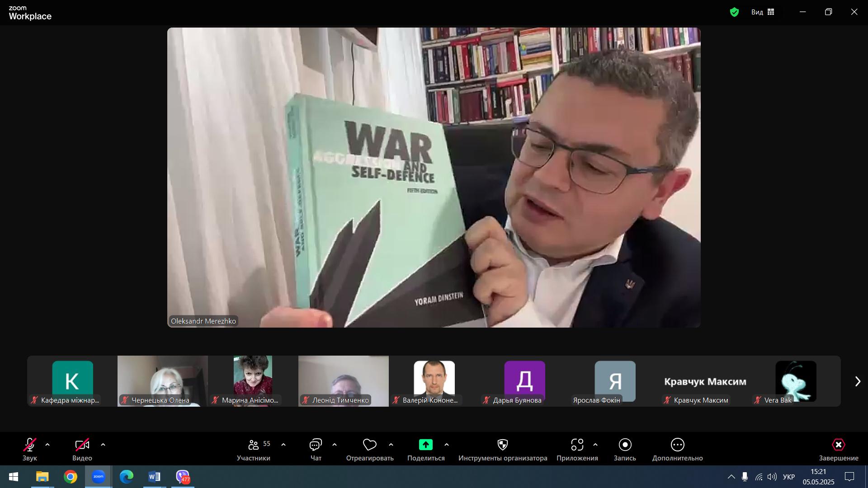Viewport: 868px width, 488px height.
Task: Open reactions with Отреагировать heart icon
Action: [370, 450]
